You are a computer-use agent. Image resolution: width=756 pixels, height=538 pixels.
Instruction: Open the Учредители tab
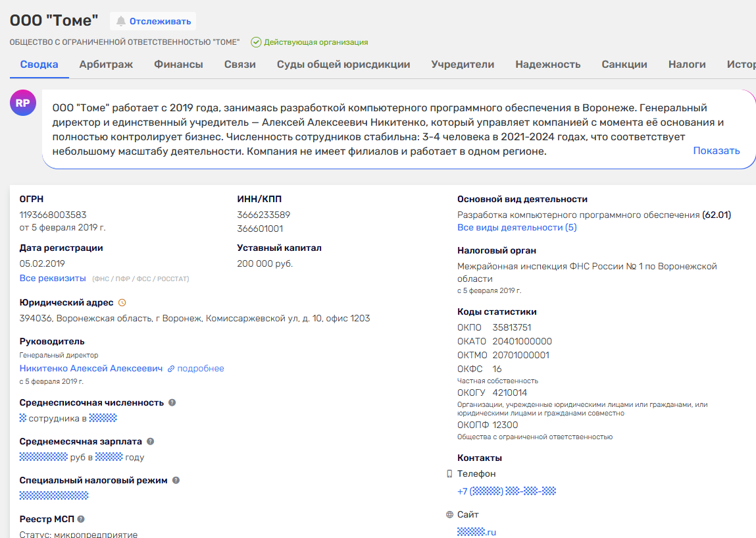coord(463,65)
